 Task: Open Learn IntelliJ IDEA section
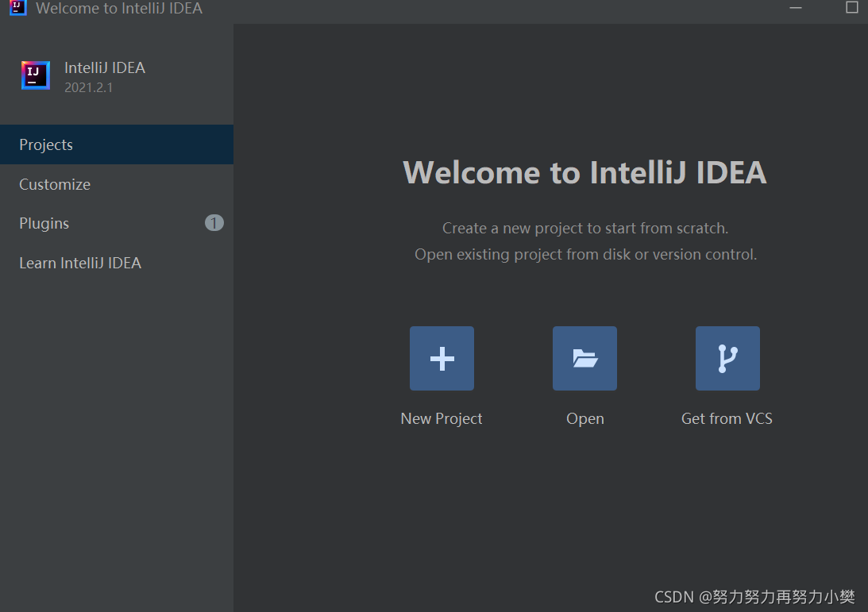pos(117,263)
